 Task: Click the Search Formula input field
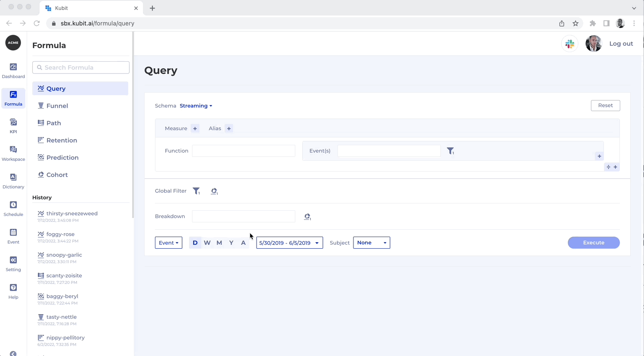(81, 67)
